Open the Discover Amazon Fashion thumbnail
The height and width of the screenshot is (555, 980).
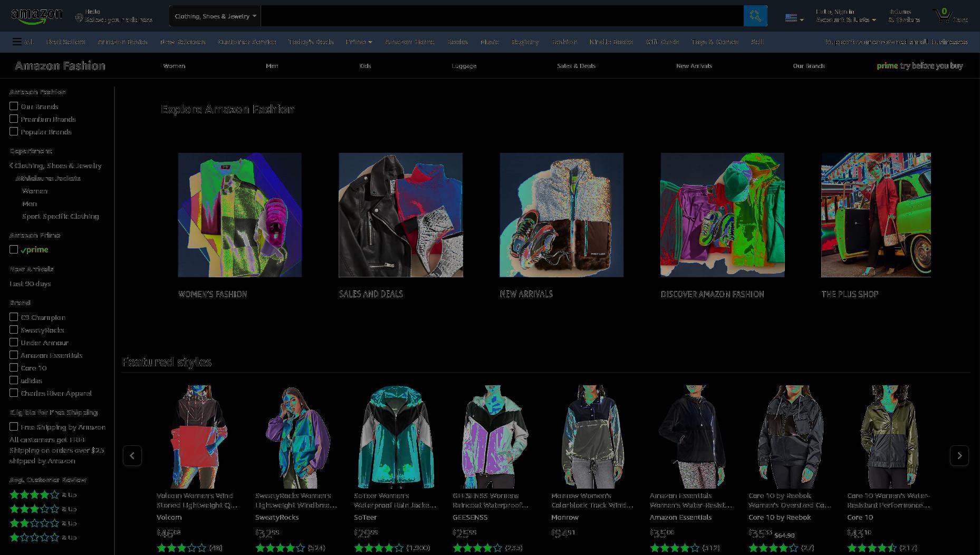(723, 215)
